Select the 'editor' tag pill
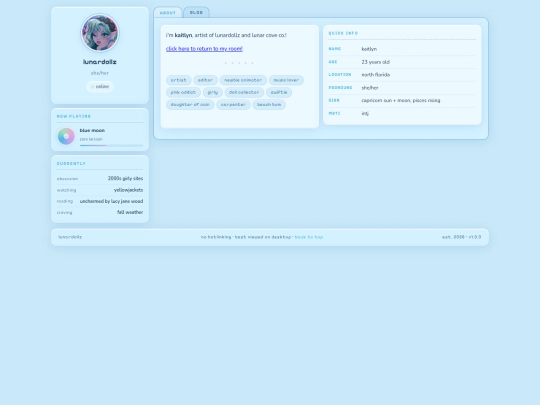The height and width of the screenshot is (405, 540). tap(206, 80)
